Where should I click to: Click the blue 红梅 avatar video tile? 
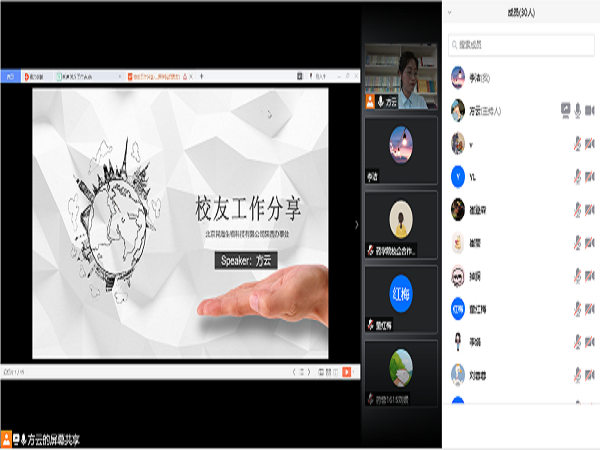401,293
